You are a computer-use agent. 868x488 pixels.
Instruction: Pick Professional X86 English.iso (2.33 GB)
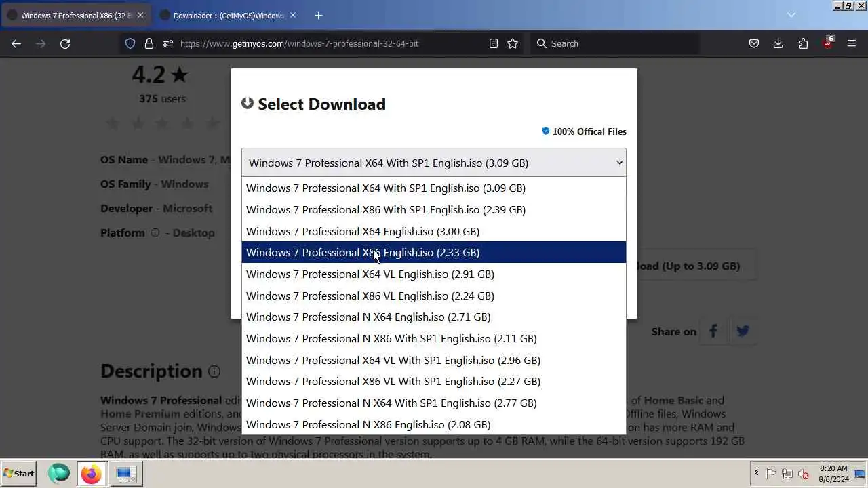[434, 252]
